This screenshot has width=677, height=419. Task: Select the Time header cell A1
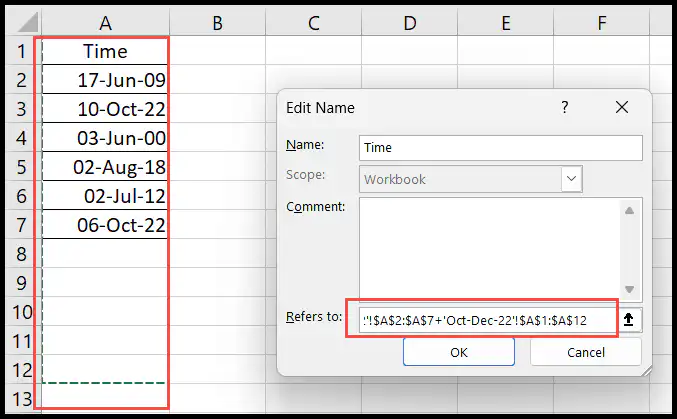click(x=105, y=51)
